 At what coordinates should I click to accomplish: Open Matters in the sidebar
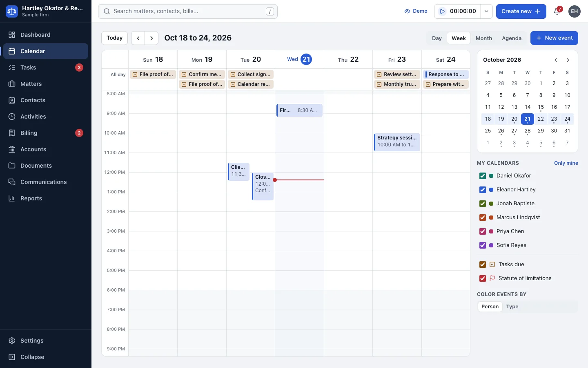click(46, 84)
